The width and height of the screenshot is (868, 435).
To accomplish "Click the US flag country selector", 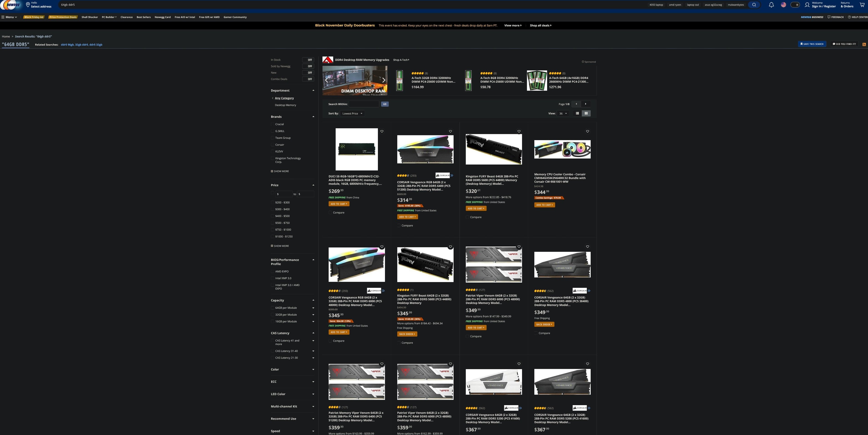I will (783, 5).
